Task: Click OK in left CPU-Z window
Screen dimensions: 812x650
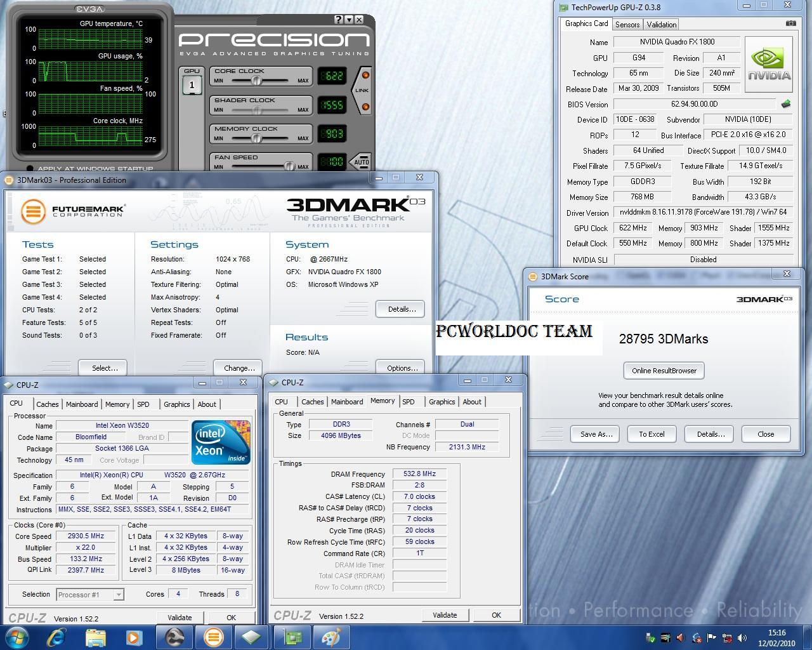Action: point(231,618)
